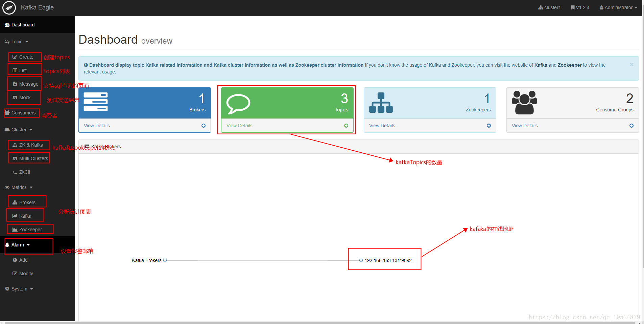Image resolution: width=644 pixels, height=324 pixels.
Task: Click the sitemap icon beside Brokers metrics
Action: pos(15,202)
